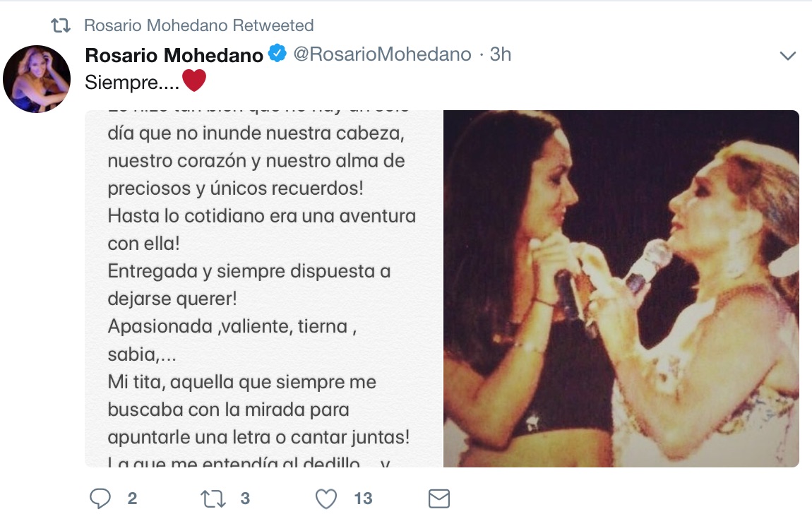Click the red heart emoji in tweet
The image size is (812, 514).
[194, 82]
